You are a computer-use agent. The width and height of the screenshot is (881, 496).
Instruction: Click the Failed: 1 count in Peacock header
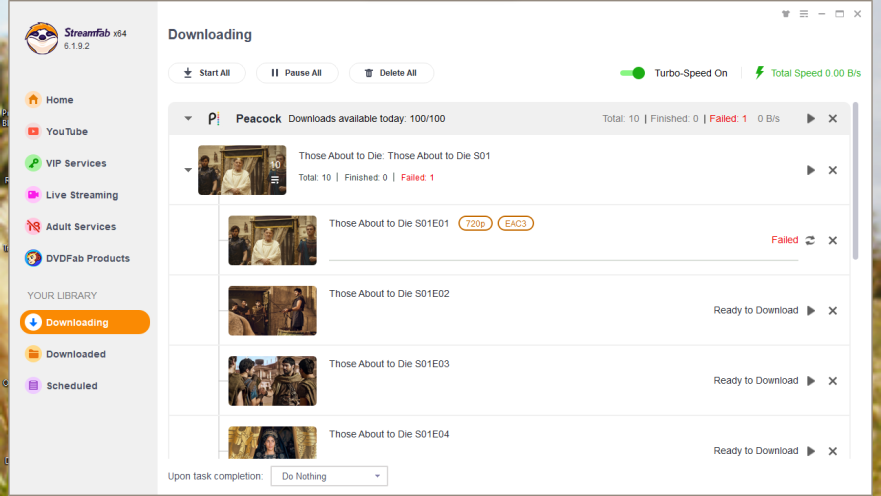click(x=728, y=119)
